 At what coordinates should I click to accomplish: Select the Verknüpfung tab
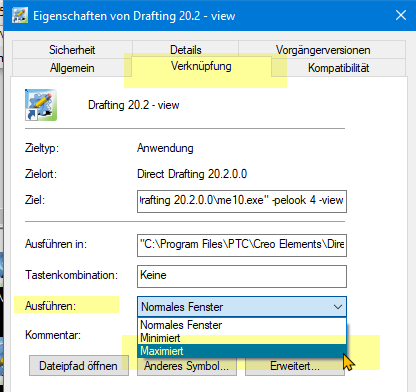click(201, 66)
